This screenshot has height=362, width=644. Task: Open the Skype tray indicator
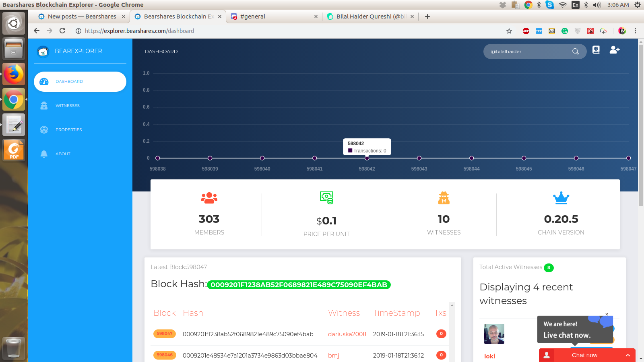[550, 5]
